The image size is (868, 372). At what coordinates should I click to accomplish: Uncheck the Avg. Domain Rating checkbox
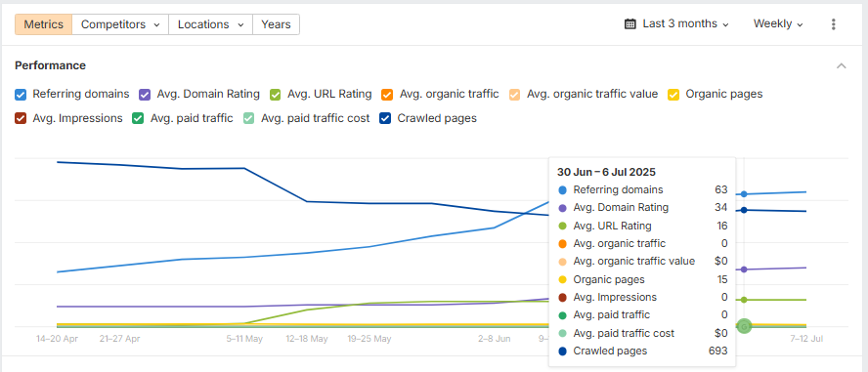(145, 94)
